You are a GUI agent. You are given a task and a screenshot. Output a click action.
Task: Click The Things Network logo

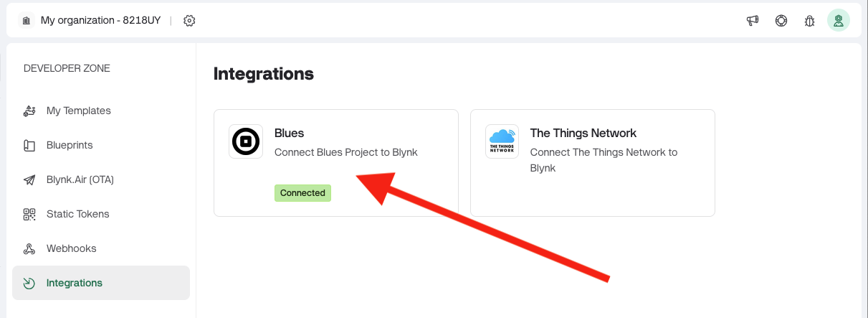(x=502, y=141)
